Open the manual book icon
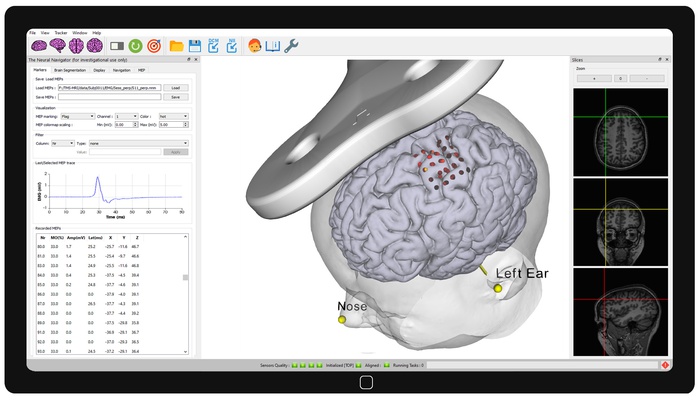This screenshot has width=700, height=400. [272, 46]
